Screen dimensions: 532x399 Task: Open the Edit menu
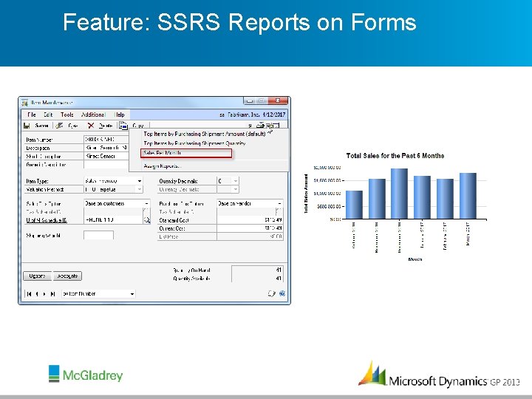coord(48,115)
